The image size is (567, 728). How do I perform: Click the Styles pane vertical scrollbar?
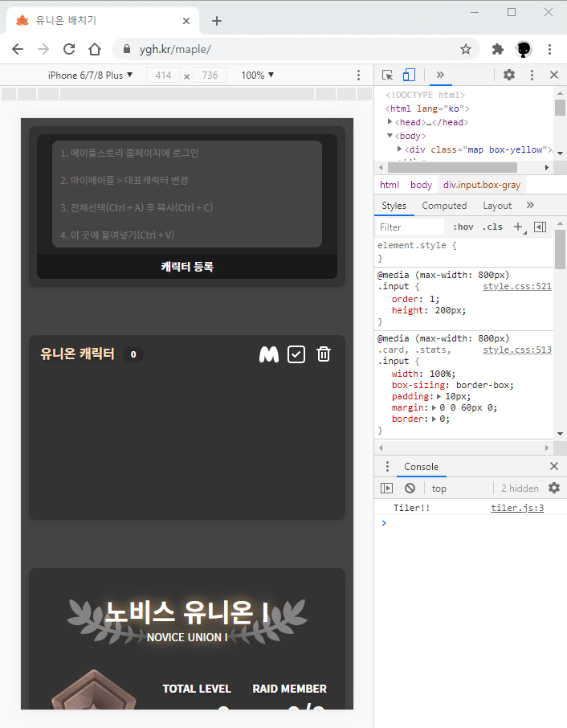coord(560,248)
